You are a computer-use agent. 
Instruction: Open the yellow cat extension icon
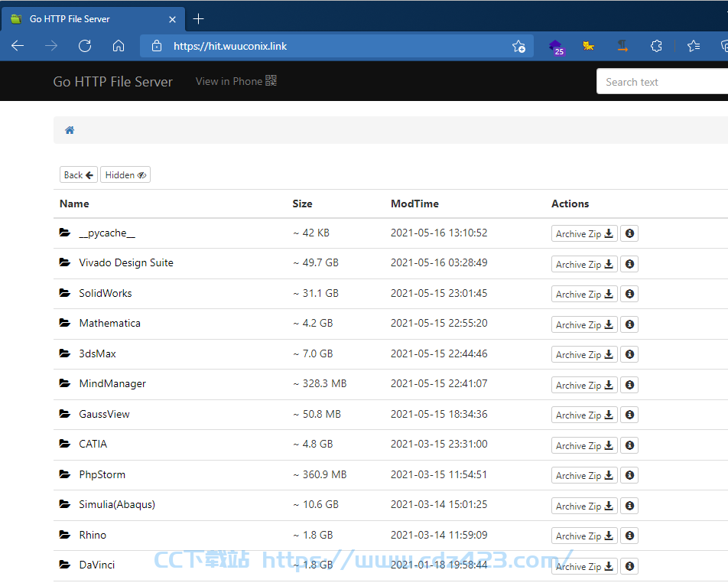pos(589,46)
